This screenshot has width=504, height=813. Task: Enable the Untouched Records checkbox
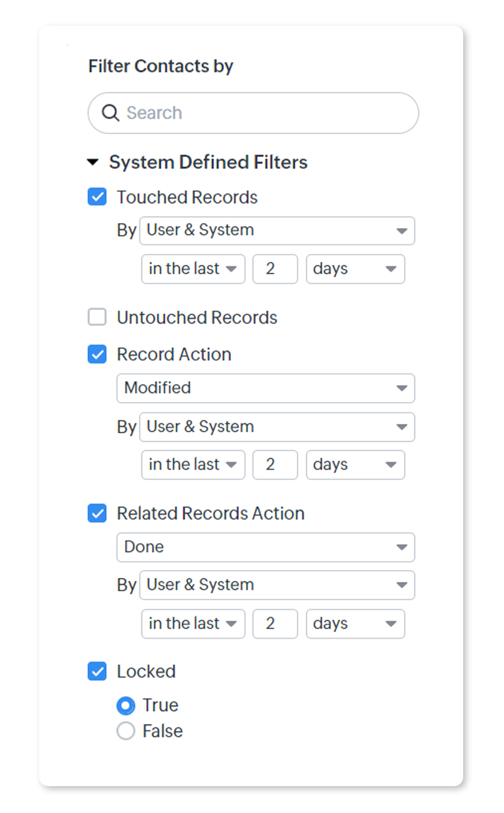[x=97, y=317]
